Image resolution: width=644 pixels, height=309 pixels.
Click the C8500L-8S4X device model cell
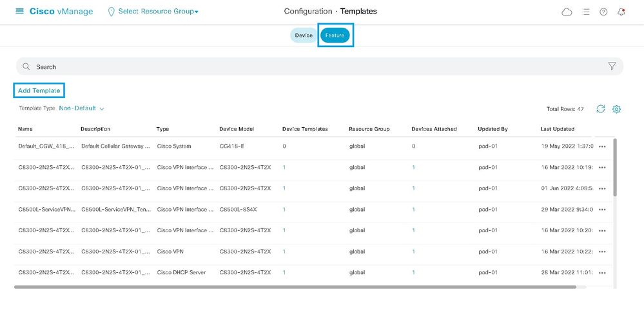point(239,210)
